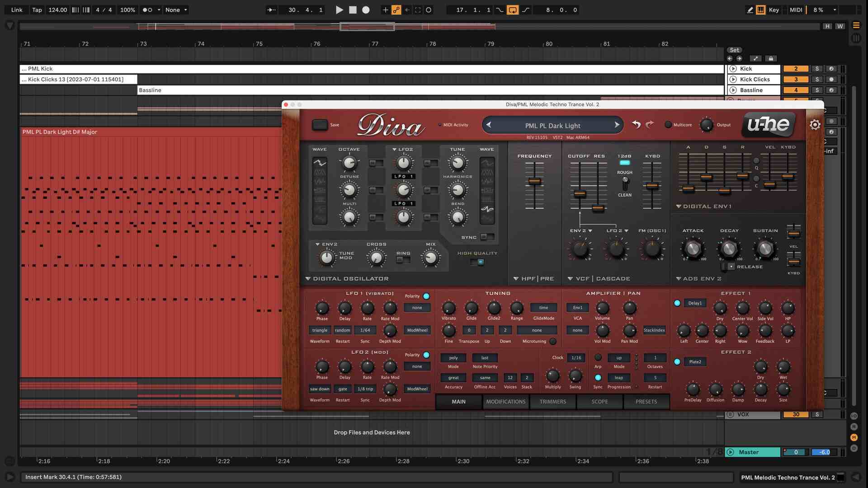Open Effect 2 Plate2 type menu
The height and width of the screenshot is (488, 868).
[695, 362]
